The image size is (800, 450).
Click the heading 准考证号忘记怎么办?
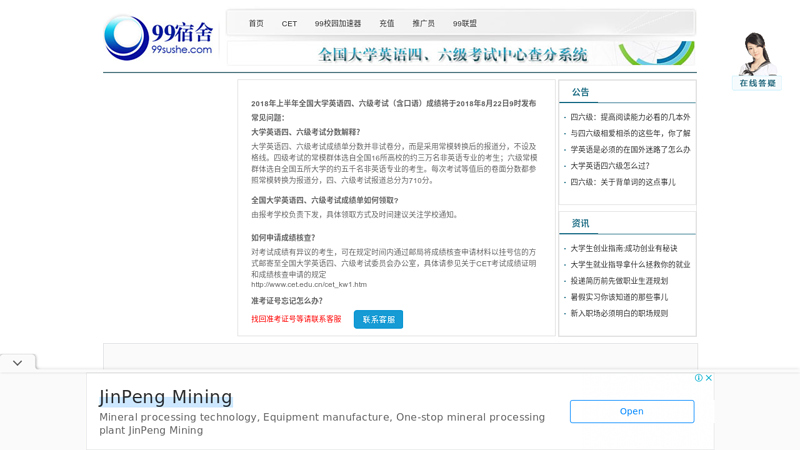click(287, 301)
